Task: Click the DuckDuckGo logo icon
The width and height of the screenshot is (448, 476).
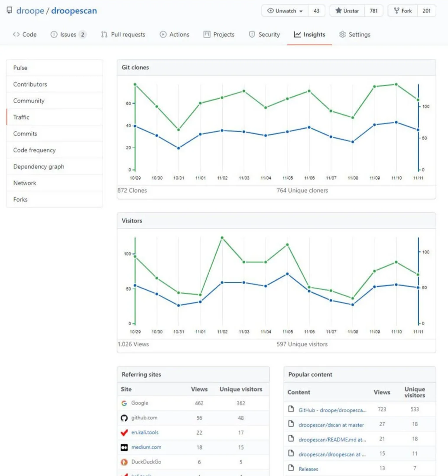Action: 124,462
